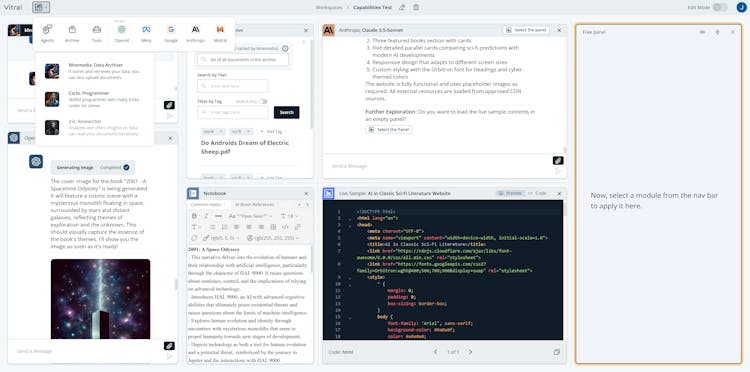Click the Select the Panel button

coord(388,130)
